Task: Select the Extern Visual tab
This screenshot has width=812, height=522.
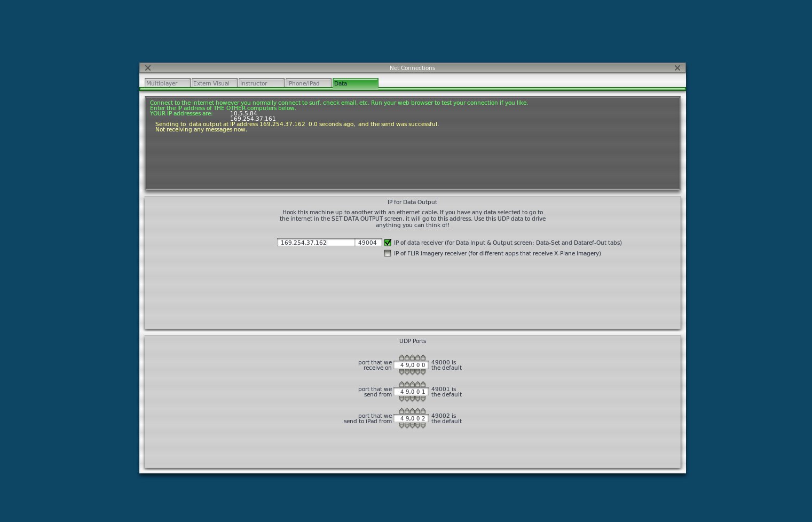Action: (x=214, y=83)
